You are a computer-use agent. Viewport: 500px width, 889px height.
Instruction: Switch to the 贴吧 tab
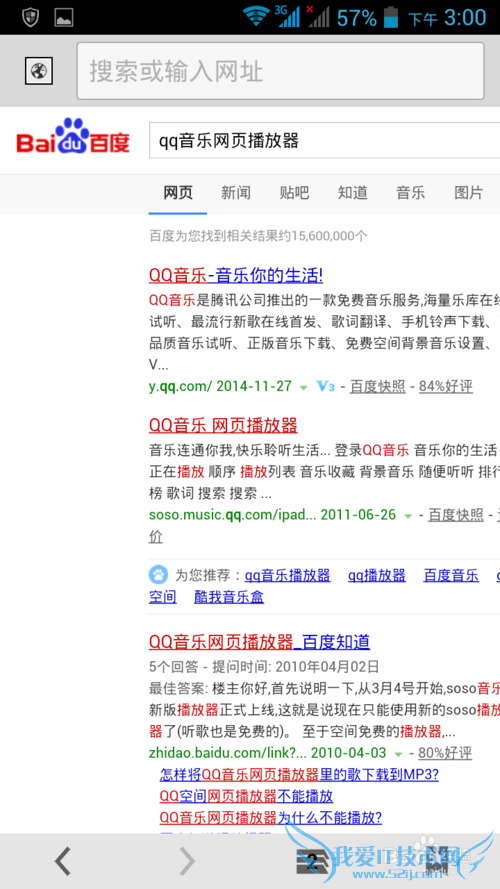tap(294, 193)
